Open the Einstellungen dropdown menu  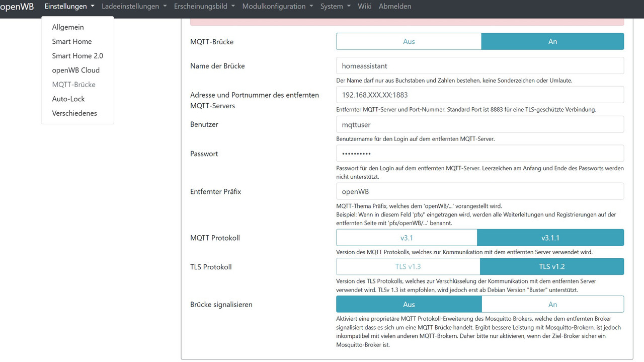click(x=69, y=7)
